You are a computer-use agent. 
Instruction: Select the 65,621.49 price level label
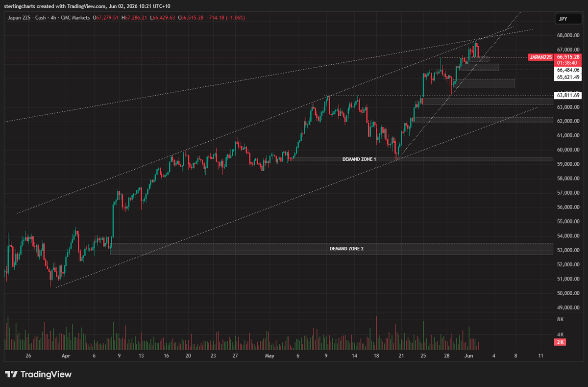click(x=568, y=77)
